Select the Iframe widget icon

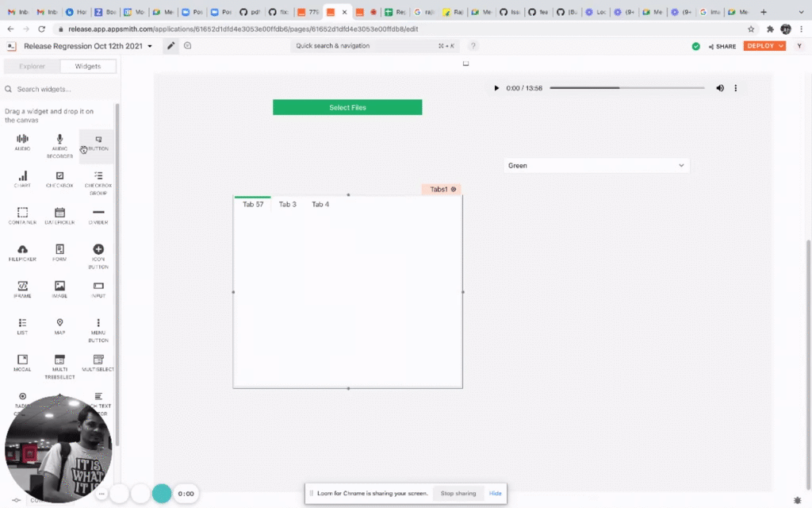pos(21,286)
